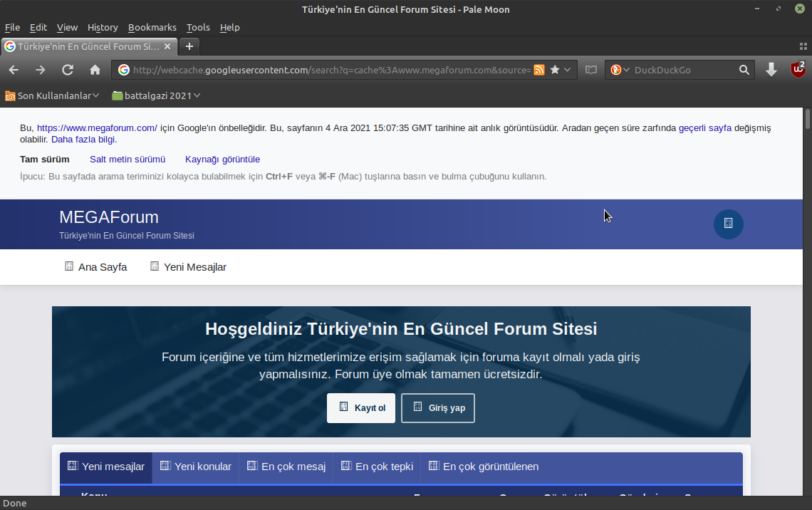Bookmark this page with the star
The width and height of the screenshot is (812, 510).
click(x=555, y=70)
